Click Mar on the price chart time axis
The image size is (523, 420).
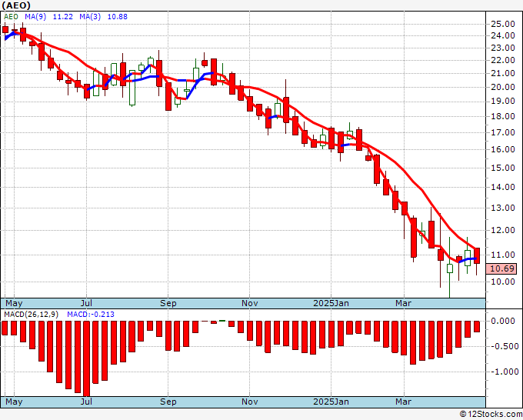(x=404, y=303)
